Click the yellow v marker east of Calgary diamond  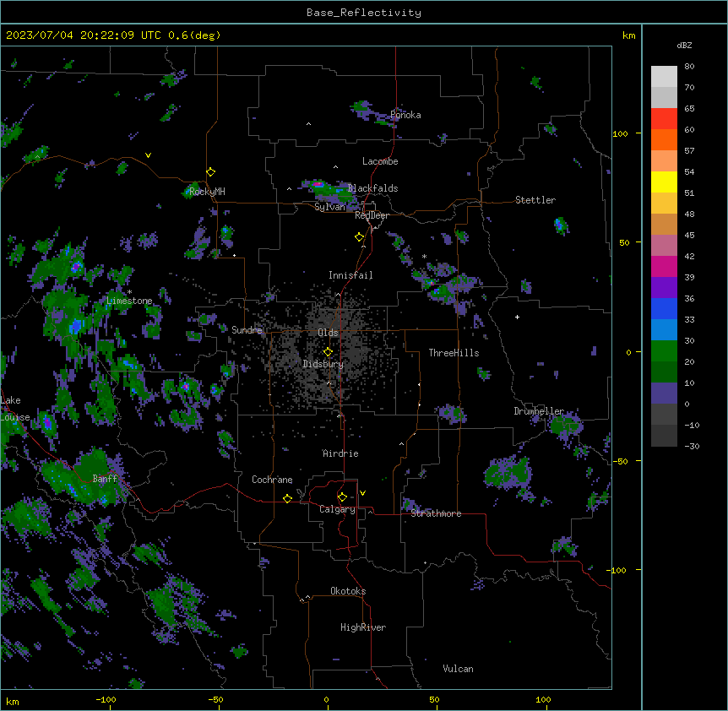pos(362,493)
